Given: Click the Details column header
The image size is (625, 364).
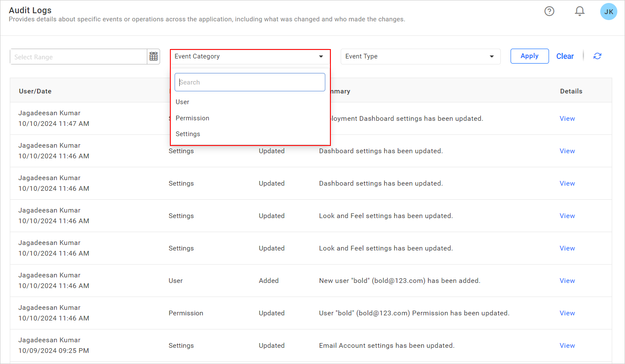Looking at the screenshot, I should 571,91.
